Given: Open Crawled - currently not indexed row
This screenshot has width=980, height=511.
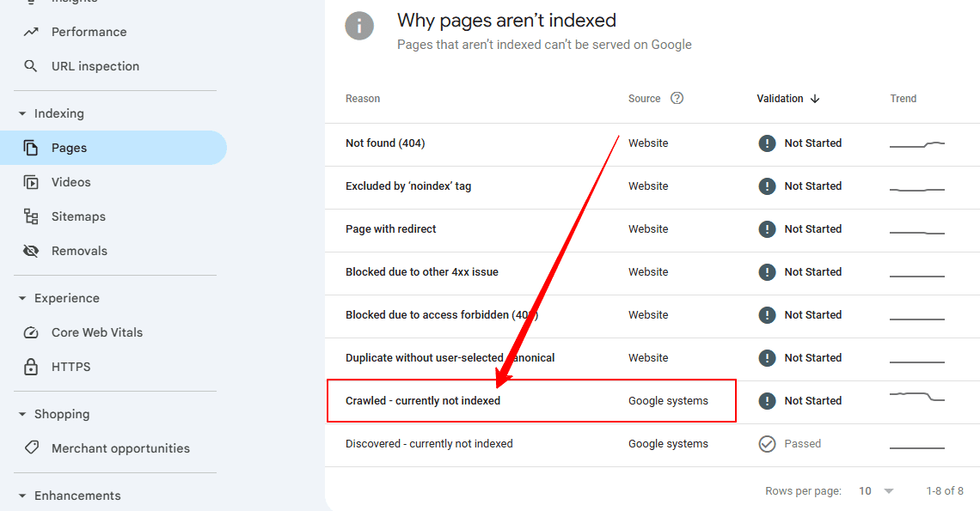Looking at the screenshot, I should tap(423, 401).
